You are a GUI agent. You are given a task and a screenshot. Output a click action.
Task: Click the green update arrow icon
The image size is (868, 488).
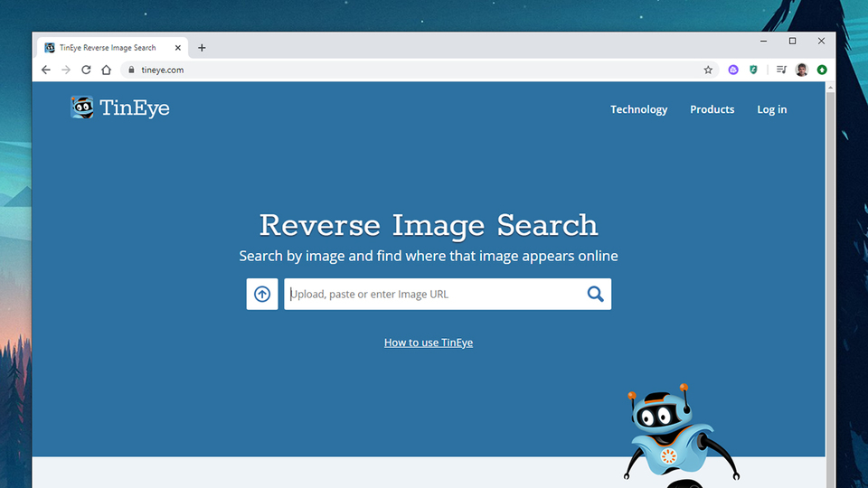(x=822, y=70)
